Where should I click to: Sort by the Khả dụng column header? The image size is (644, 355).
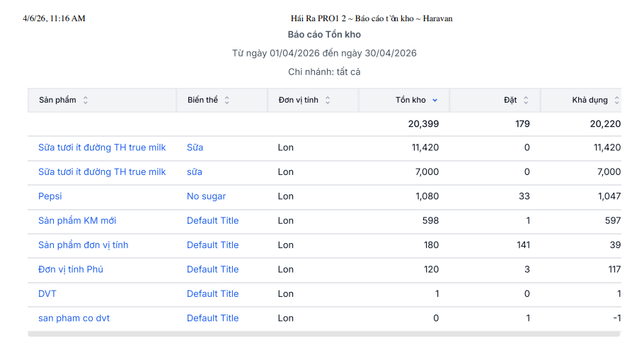tap(590, 101)
